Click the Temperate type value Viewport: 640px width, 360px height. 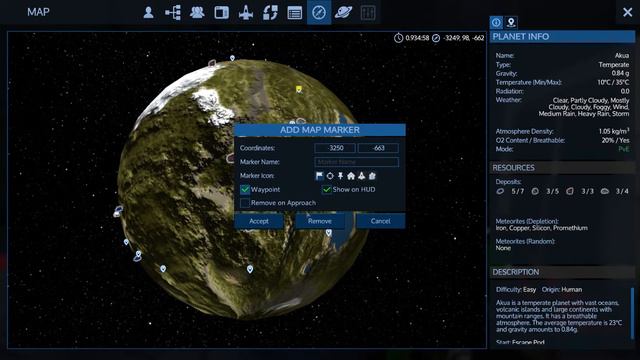(613, 64)
